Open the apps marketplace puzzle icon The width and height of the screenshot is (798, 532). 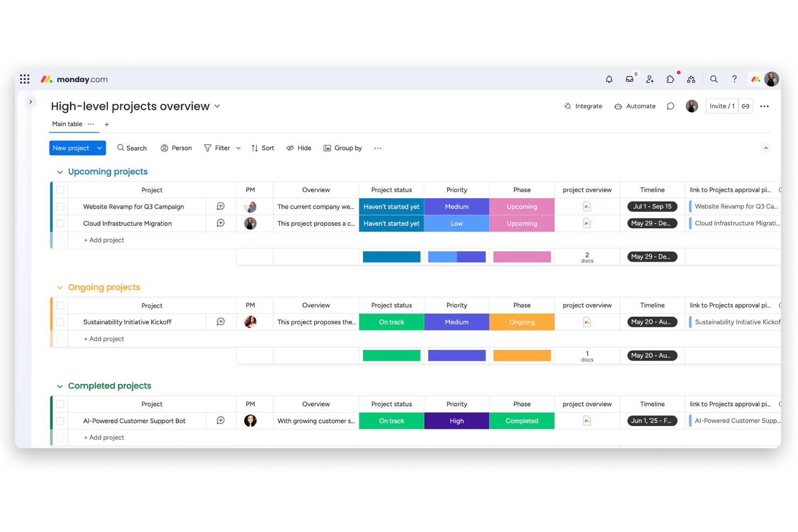pos(670,79)
